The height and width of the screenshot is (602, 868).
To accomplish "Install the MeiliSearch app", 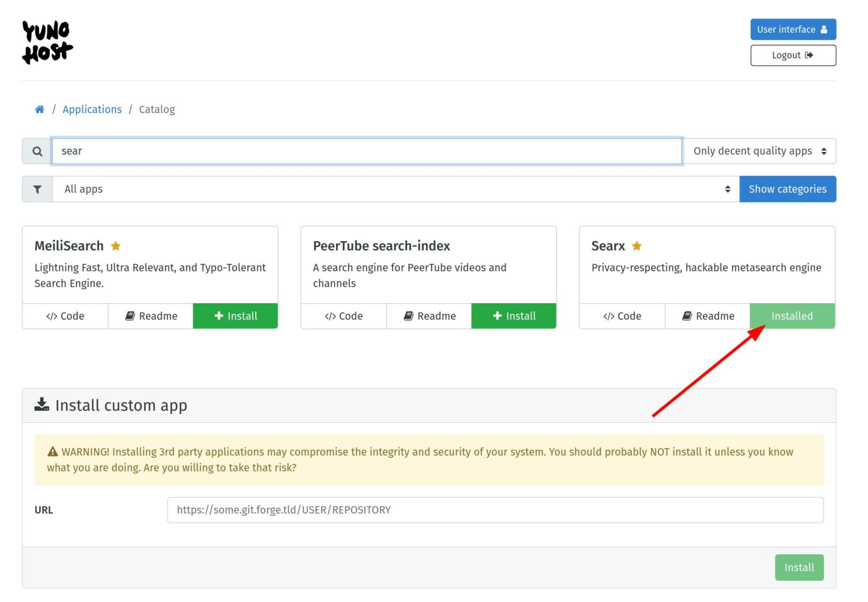I will [x=235, y=316].
